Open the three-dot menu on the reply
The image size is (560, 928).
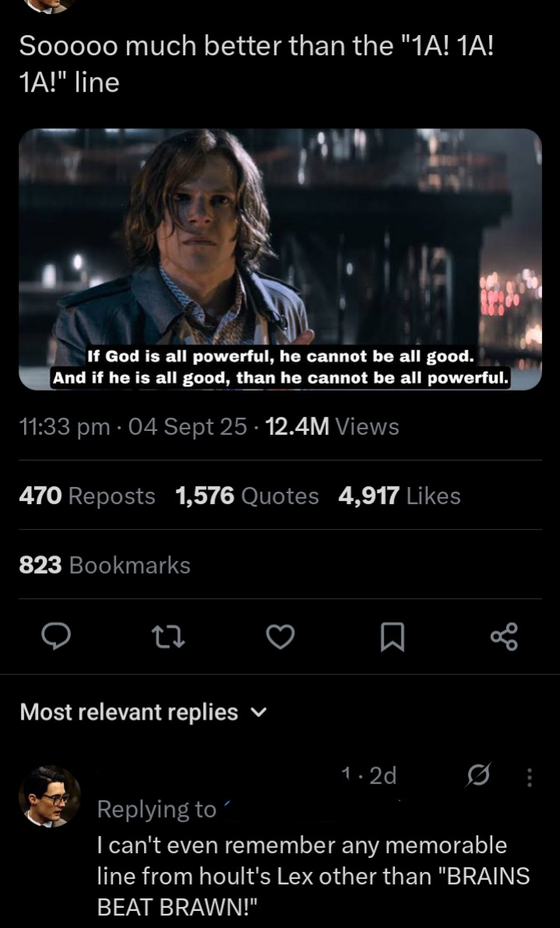530,777
